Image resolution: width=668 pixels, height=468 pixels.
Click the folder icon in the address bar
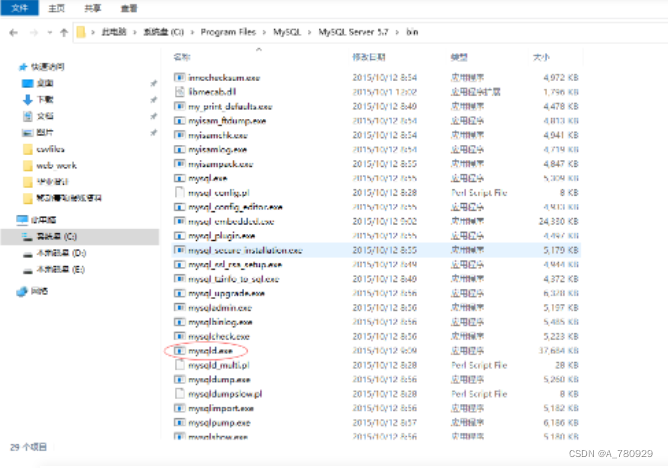[81, 32]
